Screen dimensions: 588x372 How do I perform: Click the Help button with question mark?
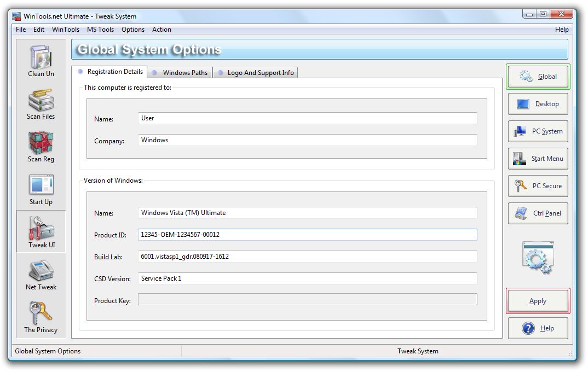538,328
